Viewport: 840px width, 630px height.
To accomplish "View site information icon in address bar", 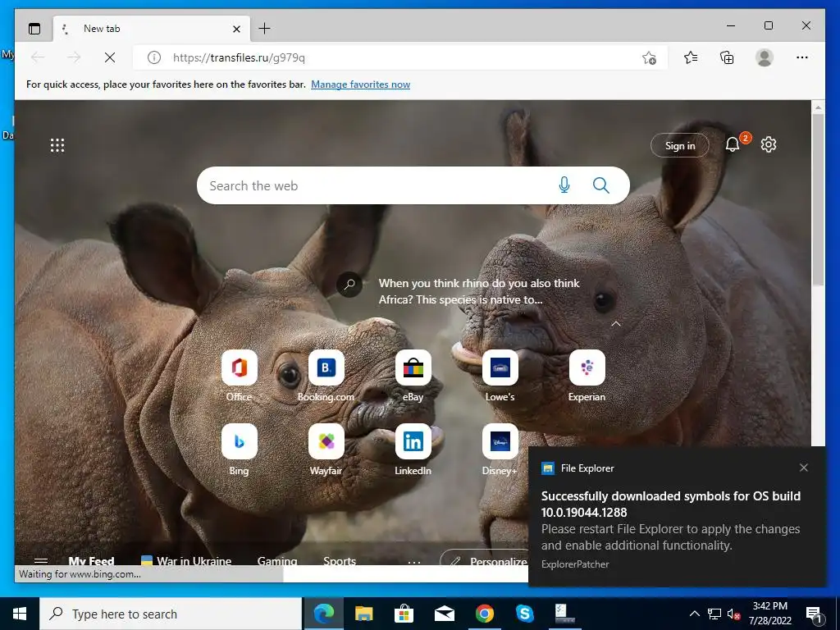I will pyautogui.click(x=153, y=57).
